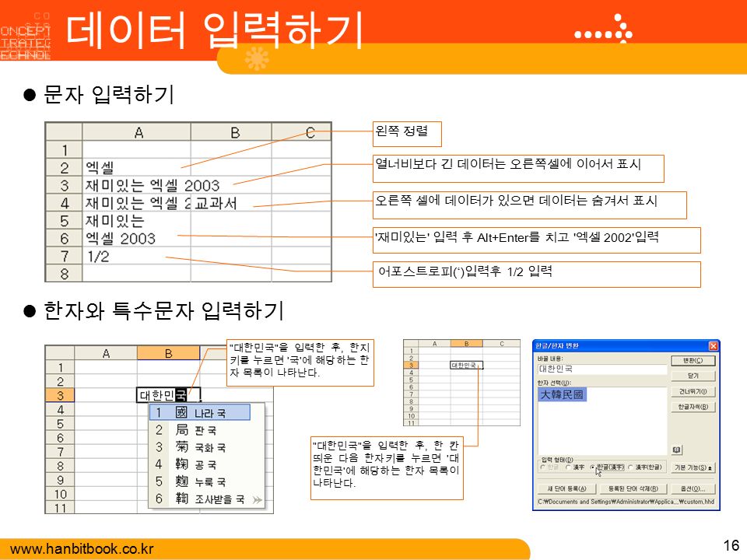Select row 8 header in top sheet
The height and width of the screenshot is (560, 747).
click(65, 274)
